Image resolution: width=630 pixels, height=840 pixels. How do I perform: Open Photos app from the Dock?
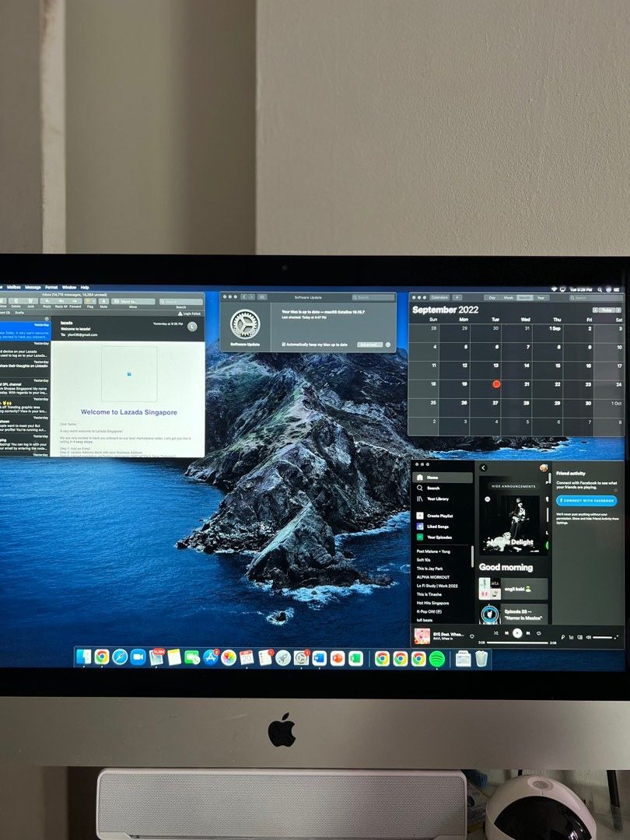click(x=229, y=656)
